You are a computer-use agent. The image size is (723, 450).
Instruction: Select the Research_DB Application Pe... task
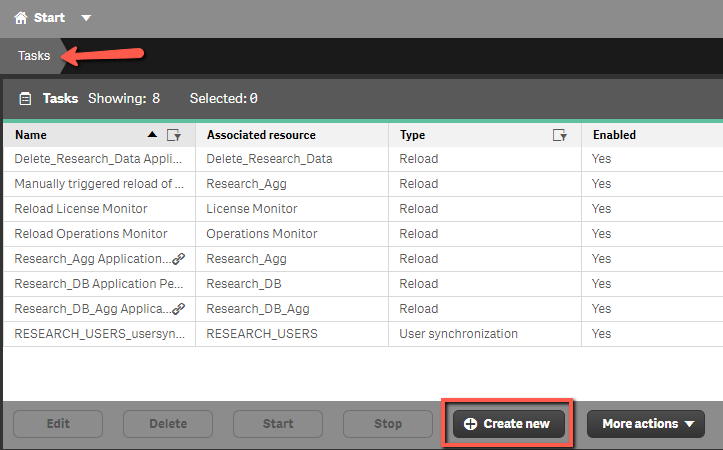(x=99, y=284)
